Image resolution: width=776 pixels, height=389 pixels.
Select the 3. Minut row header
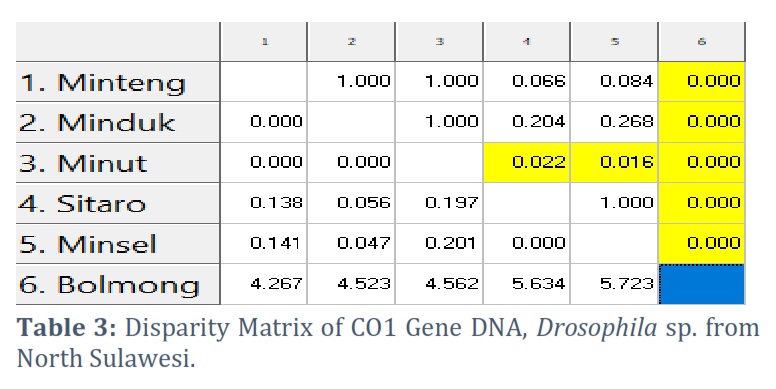(x=118, y=163)
